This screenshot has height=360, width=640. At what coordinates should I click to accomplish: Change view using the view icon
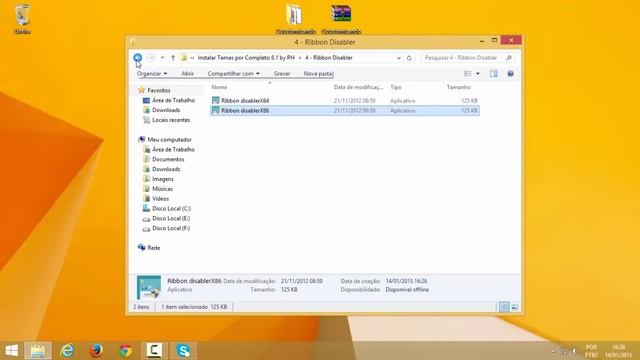point(468,73)
